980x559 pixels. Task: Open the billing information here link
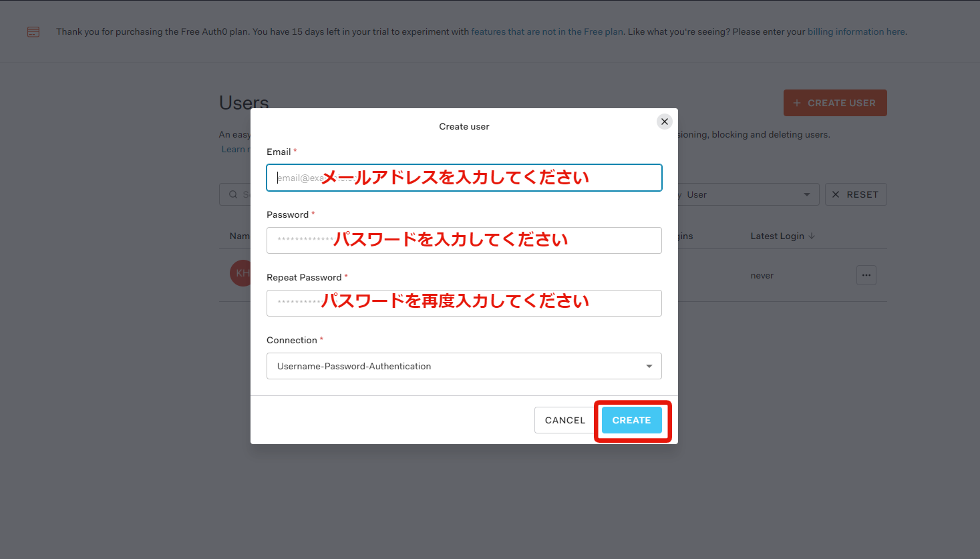pyautogui.click(x=857, y=31)
